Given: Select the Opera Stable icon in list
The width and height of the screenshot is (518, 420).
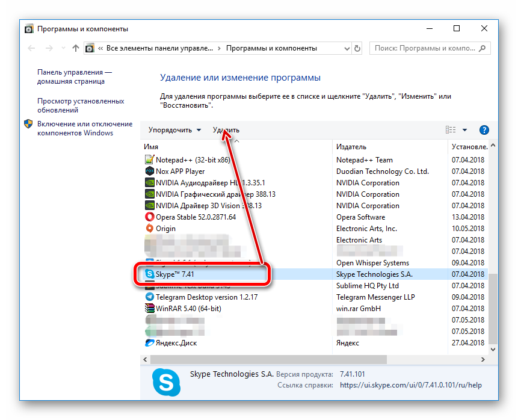Looking at the screenshot, I should tap(150, 217).
